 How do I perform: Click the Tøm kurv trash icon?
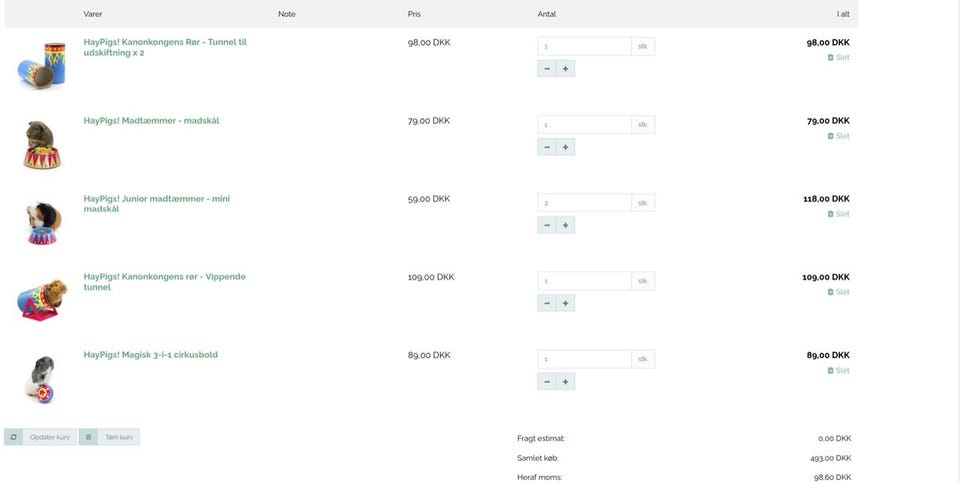(x=88, y=437)
